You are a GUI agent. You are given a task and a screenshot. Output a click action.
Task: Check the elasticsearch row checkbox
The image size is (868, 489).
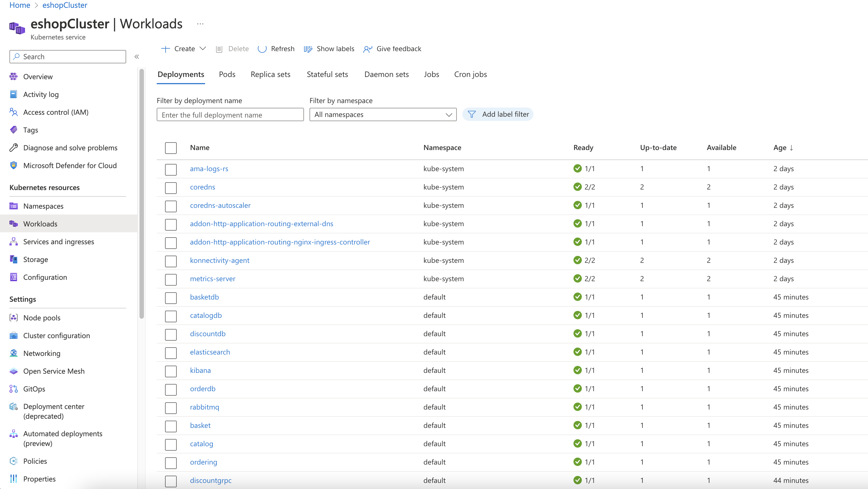(171, 353)
